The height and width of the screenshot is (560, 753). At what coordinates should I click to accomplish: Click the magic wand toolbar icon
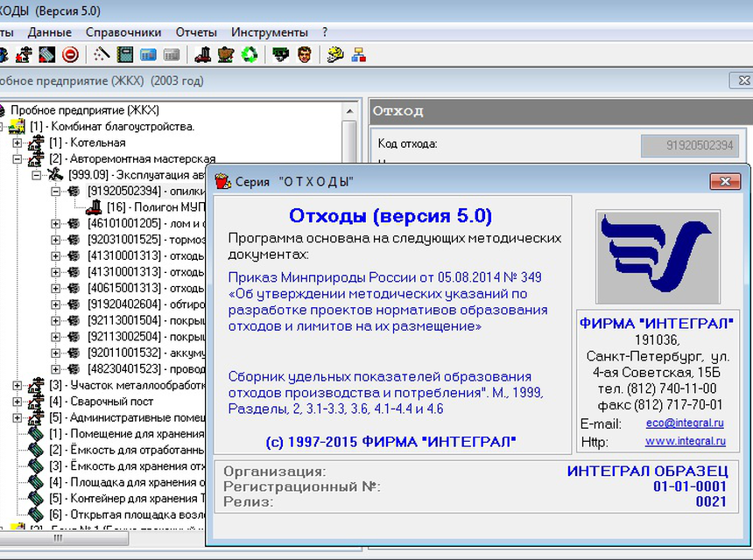tap(102, 55)
